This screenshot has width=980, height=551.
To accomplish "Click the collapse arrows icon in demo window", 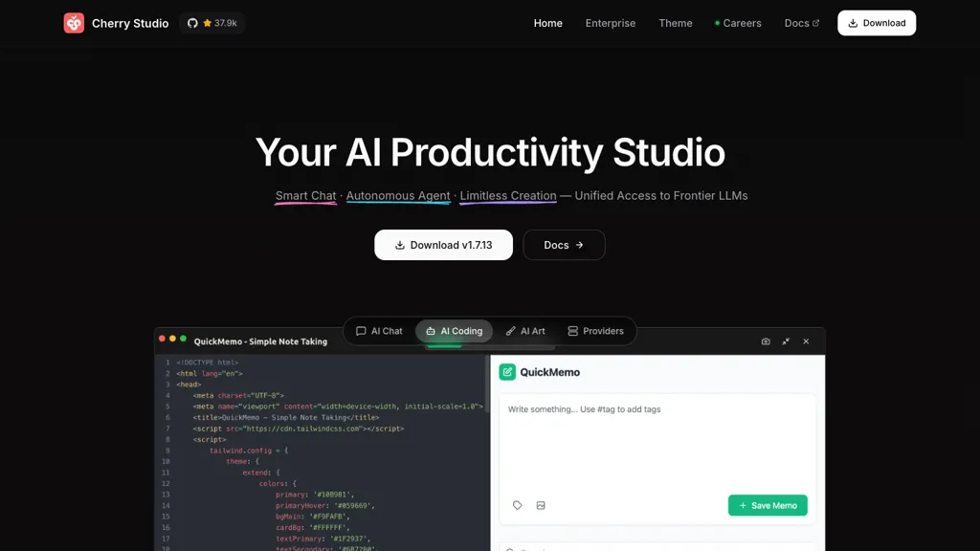I will 786,342.
